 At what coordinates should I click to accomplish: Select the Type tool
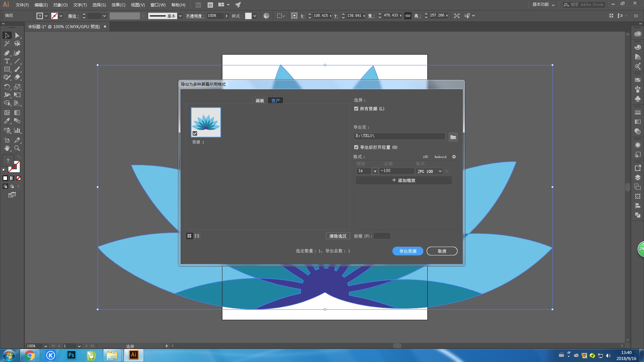pos(7,61)
